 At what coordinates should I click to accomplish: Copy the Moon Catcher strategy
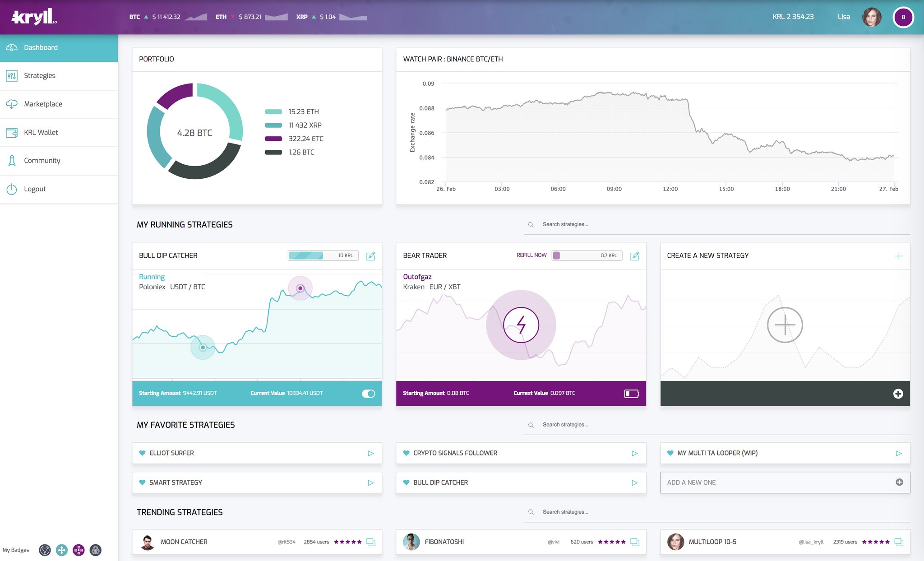point(371,542)
